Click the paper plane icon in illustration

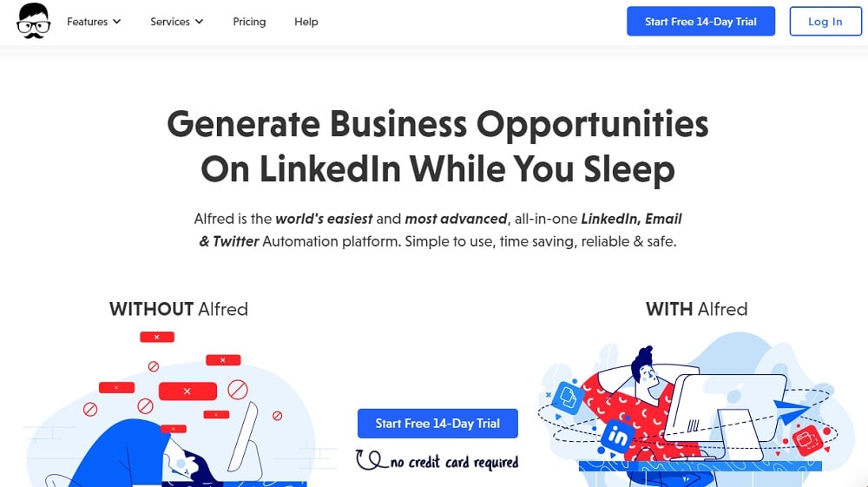click(791, 411)
